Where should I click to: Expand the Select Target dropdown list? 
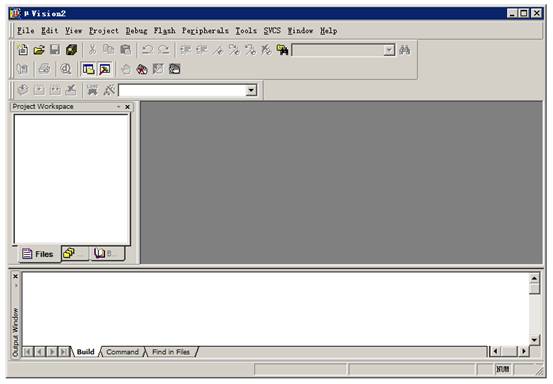click(251, 90)
